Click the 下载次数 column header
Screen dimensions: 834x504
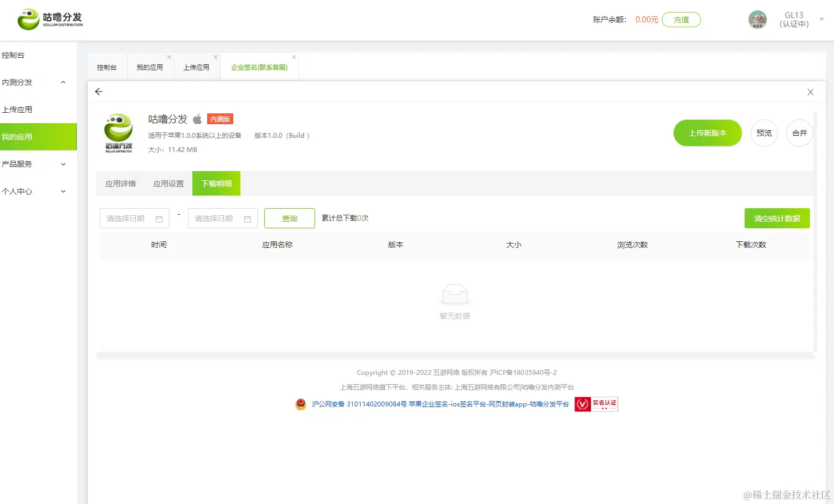[x=751, y=245]
